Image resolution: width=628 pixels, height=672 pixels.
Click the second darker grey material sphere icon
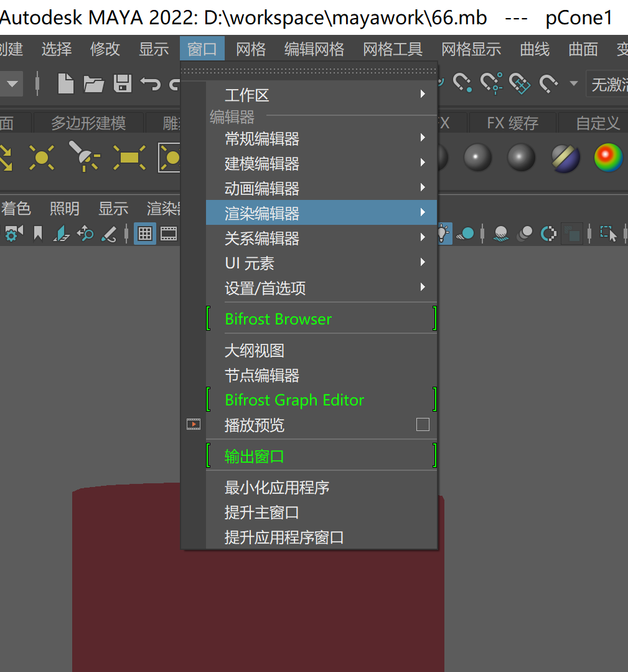point(521,158)
